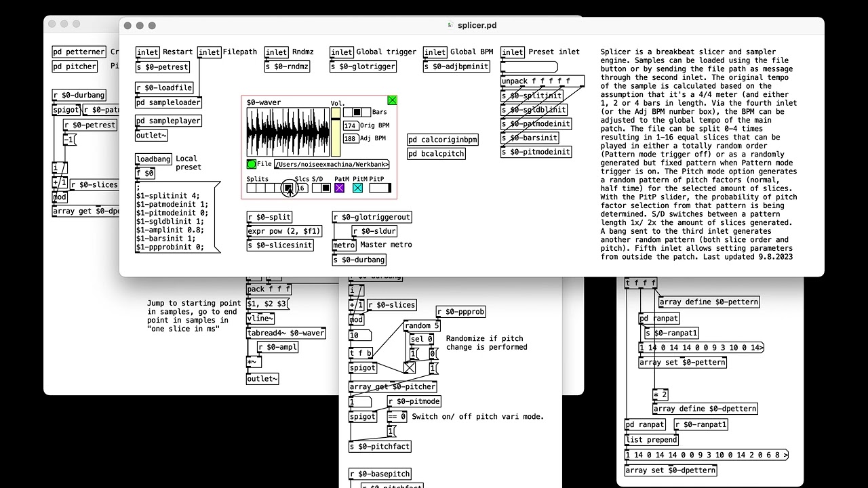Open pd petterner in the back window
The width and height of the screenshot is (868, 488).
[x=79, y=52]
